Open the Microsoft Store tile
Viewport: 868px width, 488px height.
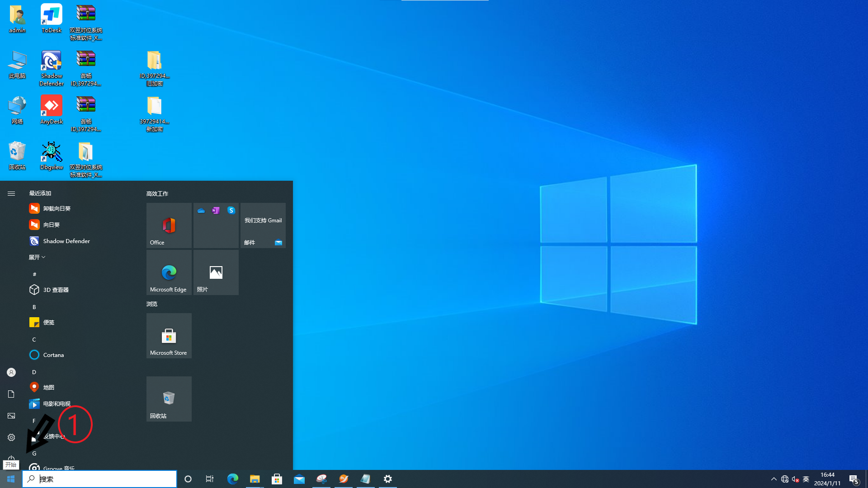pyautogui.click(x=169, y=335)
